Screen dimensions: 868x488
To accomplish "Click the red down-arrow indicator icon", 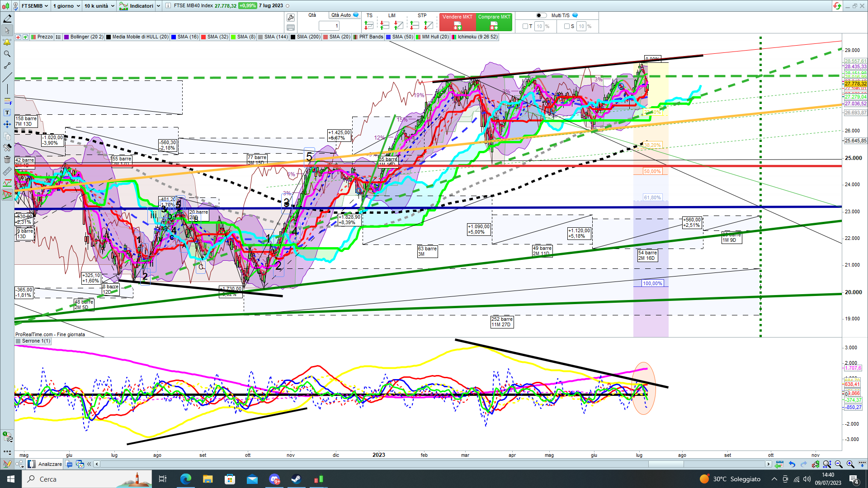I will (18, 37).
